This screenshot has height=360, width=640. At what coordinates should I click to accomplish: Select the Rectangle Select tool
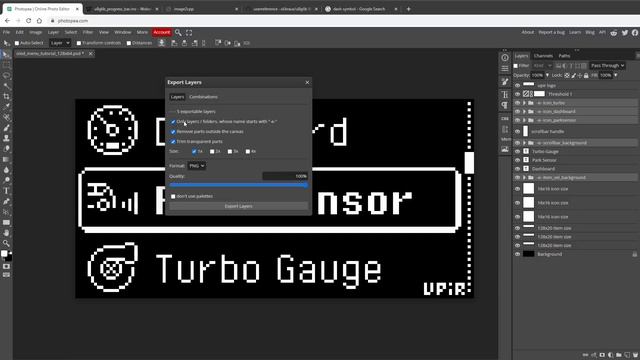pos(6,65)
